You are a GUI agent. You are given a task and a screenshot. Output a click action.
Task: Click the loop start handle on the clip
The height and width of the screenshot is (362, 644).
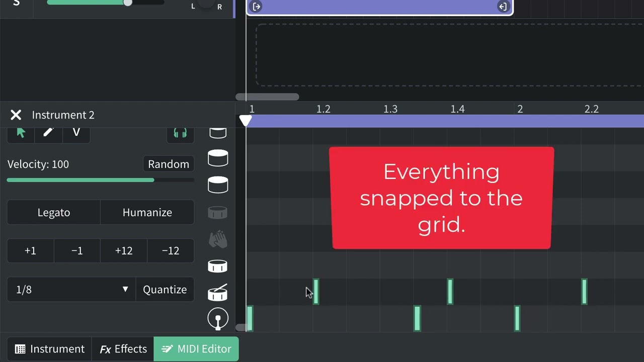pyautogui.click(x=257, y=7)
